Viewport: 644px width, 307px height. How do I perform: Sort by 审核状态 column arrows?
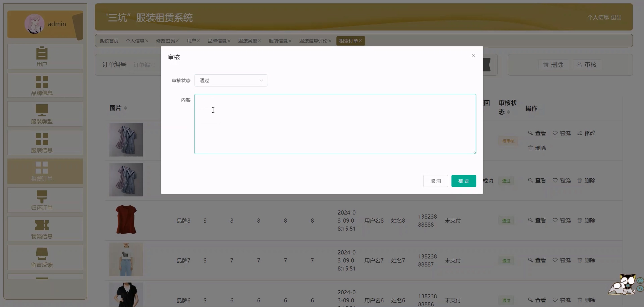509,112
